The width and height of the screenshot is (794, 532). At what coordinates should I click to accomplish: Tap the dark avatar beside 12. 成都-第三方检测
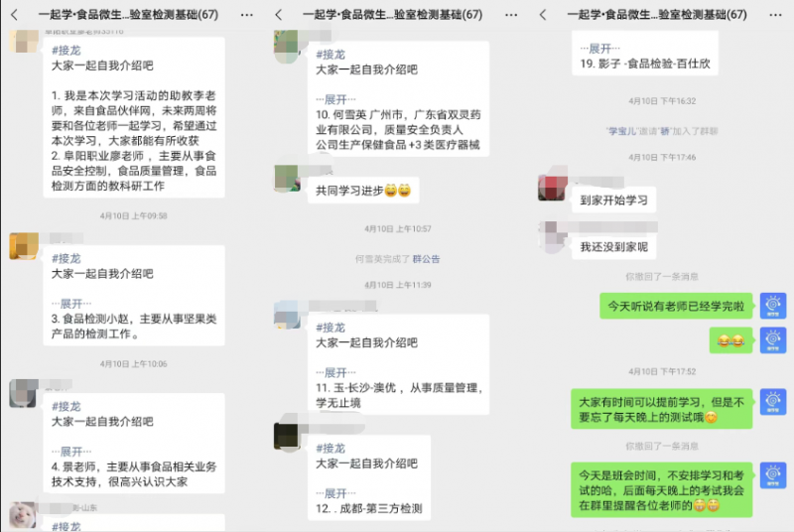287,436
